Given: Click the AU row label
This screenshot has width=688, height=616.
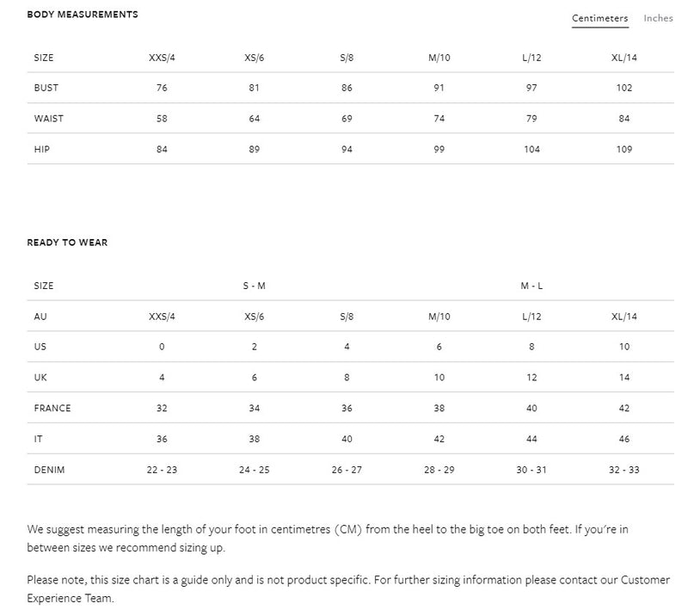Looking at the screenshot, I should tap(40, 317).
